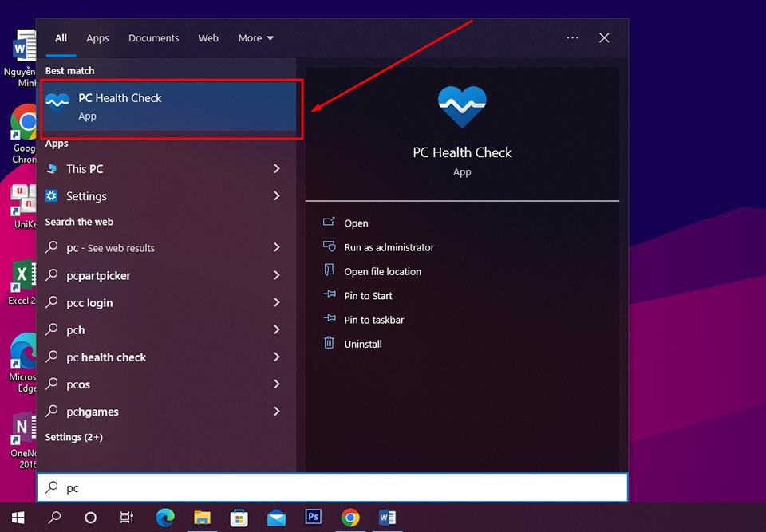Click inside the search input box

(x=319, y=487)
